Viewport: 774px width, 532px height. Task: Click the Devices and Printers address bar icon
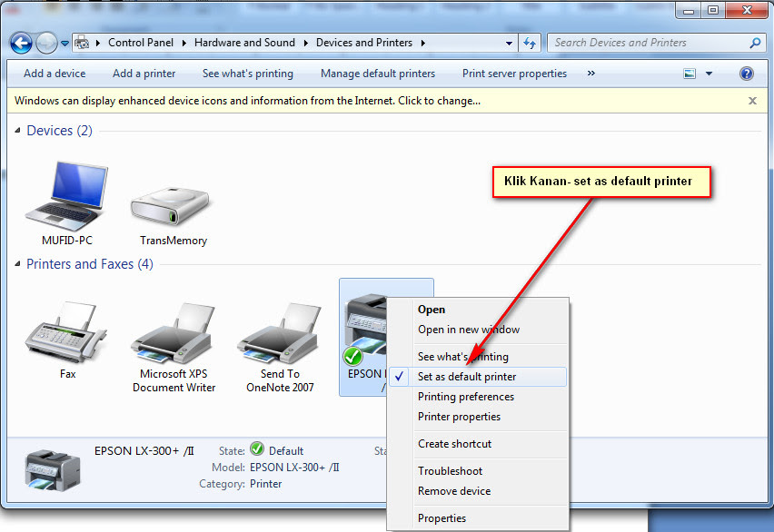click(82, 43)
